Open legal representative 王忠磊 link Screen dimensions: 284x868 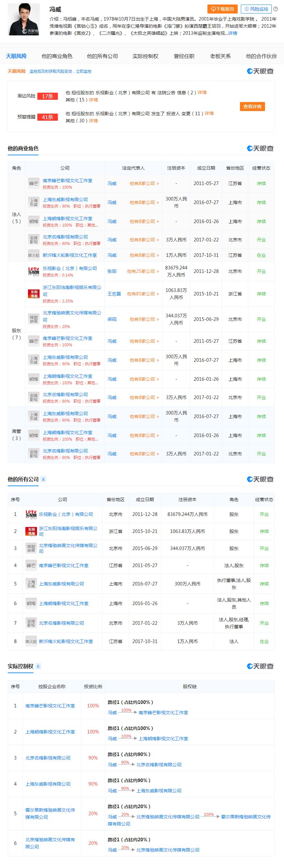(x=114, y=294)
